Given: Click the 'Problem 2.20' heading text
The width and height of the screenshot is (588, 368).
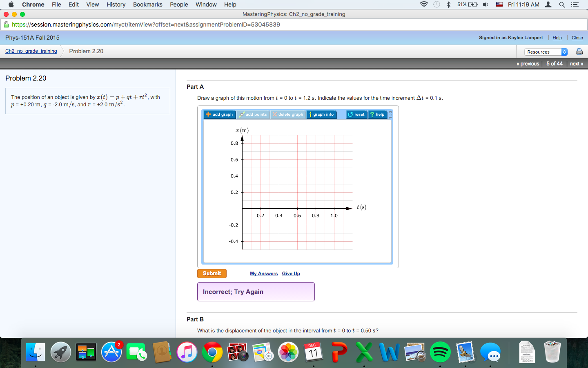Looking at the screenshot, I should [26, 78].
